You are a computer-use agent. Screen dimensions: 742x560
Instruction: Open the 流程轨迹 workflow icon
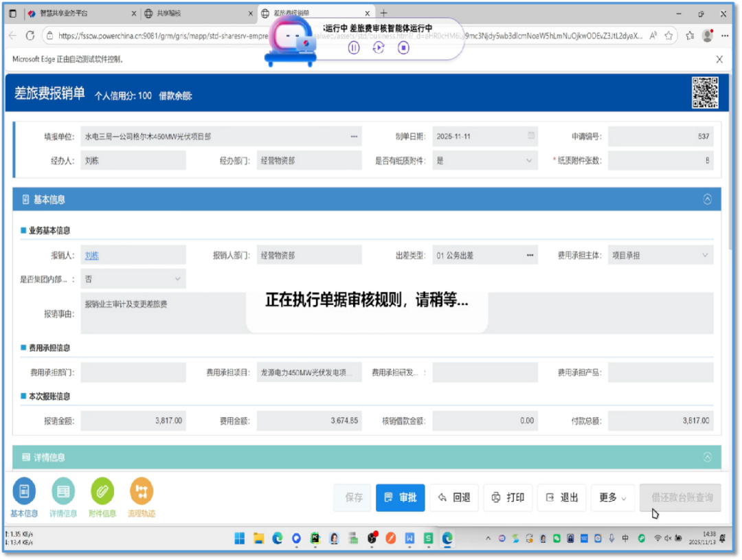[x=142, y=492]
